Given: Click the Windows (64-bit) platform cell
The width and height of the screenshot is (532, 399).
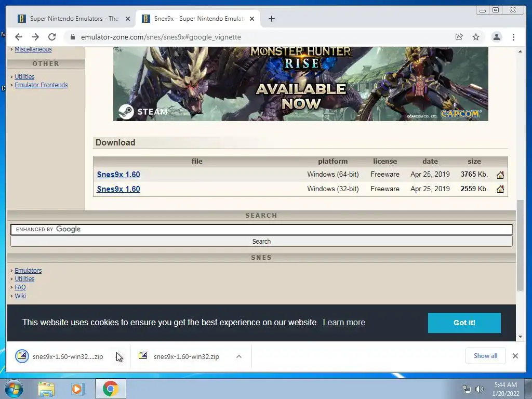Looking at the screenshot, I should (x=333, y=175).
